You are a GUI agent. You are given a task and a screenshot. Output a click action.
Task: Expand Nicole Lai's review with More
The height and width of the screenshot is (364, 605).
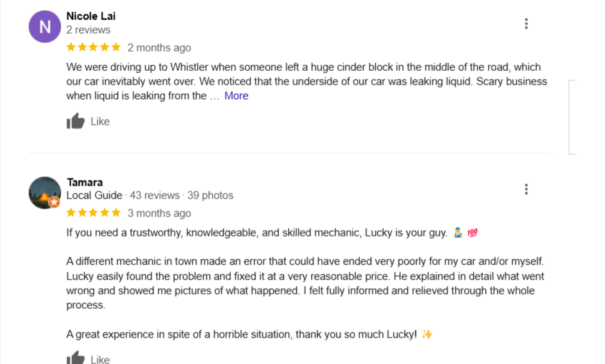tap(236, 96)
